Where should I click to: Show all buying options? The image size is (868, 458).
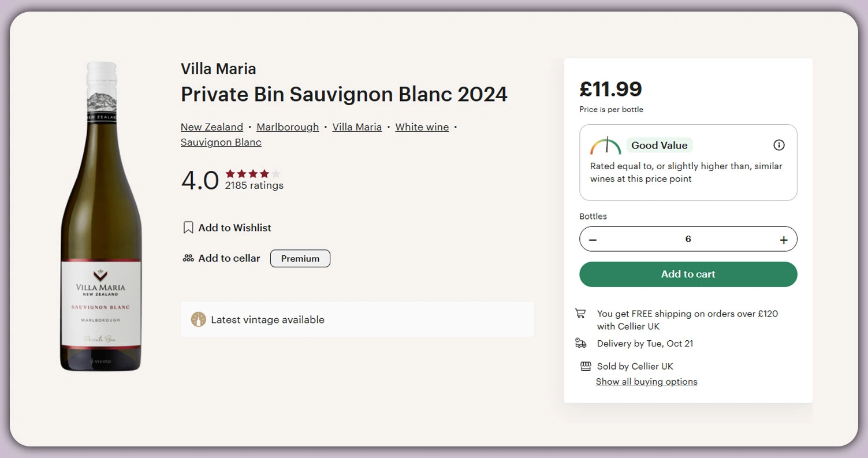click(646, 382)
